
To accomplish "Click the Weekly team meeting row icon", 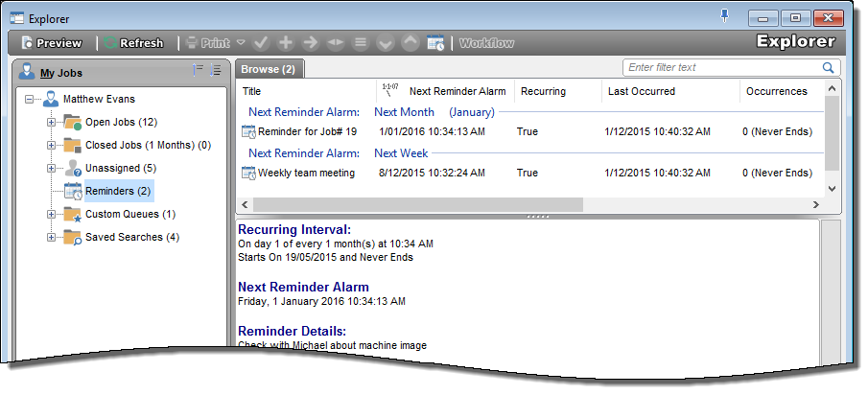I will 248,174.
